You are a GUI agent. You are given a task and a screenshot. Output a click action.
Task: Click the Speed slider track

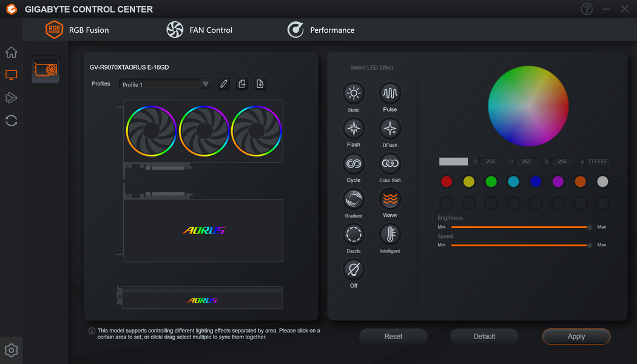coord(520,245)
